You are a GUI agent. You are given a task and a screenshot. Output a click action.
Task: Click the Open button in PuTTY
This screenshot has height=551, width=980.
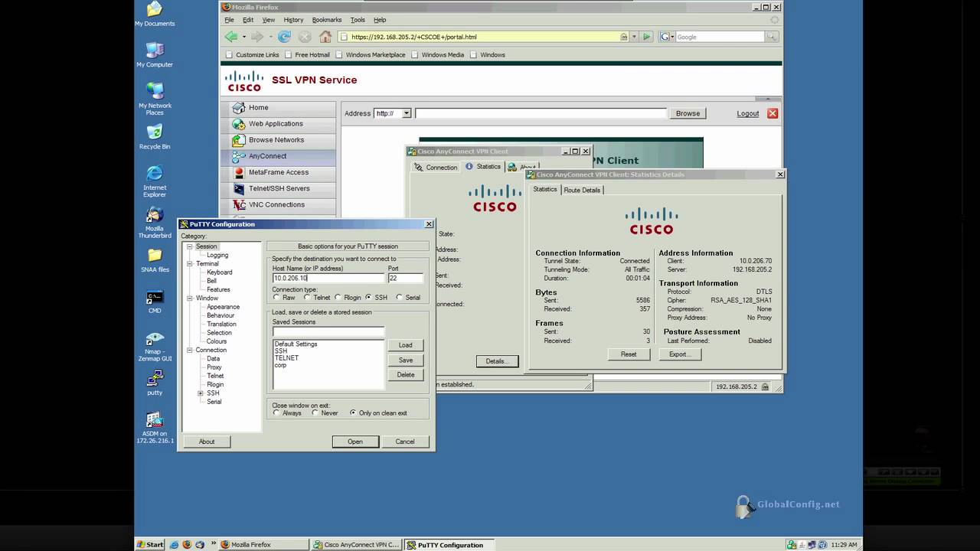(x=355, y=442)
